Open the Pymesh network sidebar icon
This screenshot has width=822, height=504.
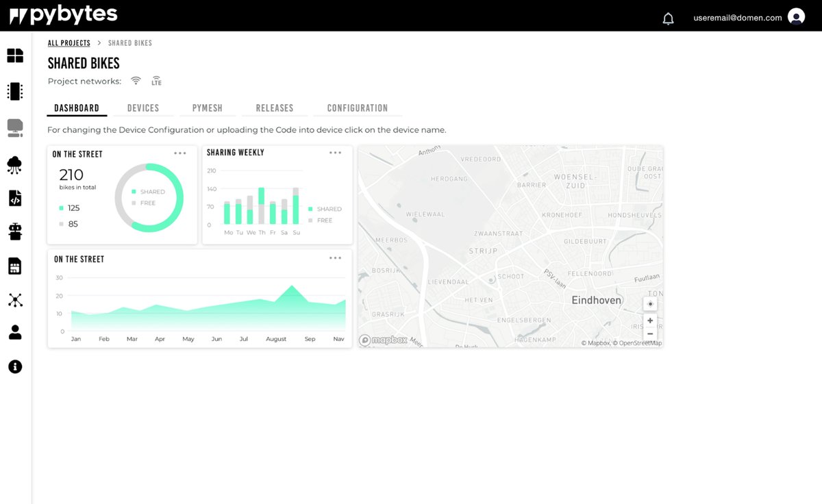click(14, 300)
